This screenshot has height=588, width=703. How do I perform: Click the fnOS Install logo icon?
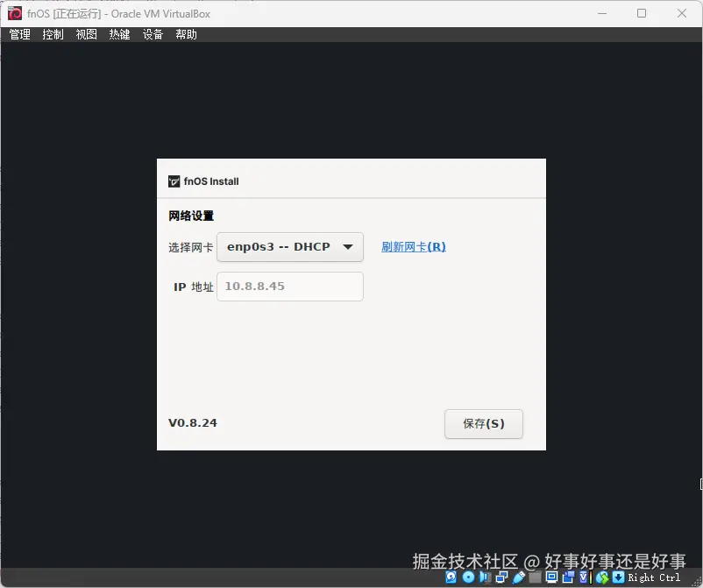coord(174,181)
